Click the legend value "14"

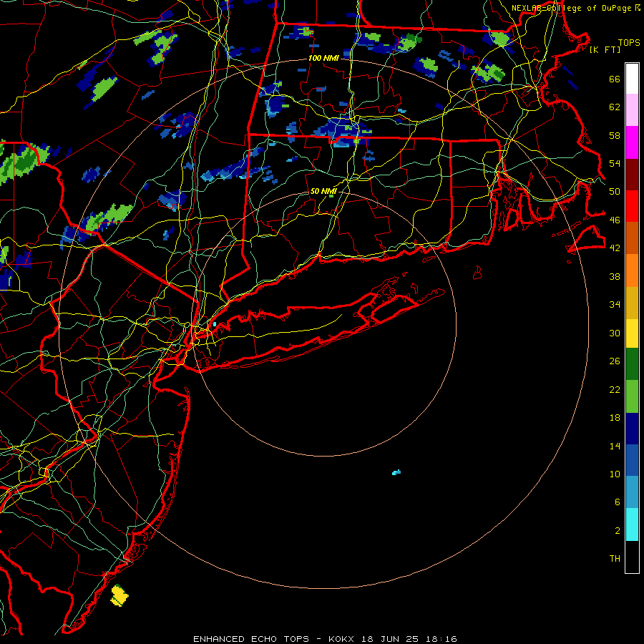click(615, 446)
